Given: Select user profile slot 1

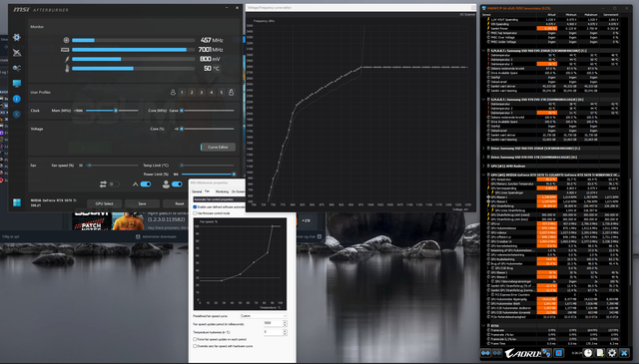Looking at the screenshot, I should click(x=182, y=93).
